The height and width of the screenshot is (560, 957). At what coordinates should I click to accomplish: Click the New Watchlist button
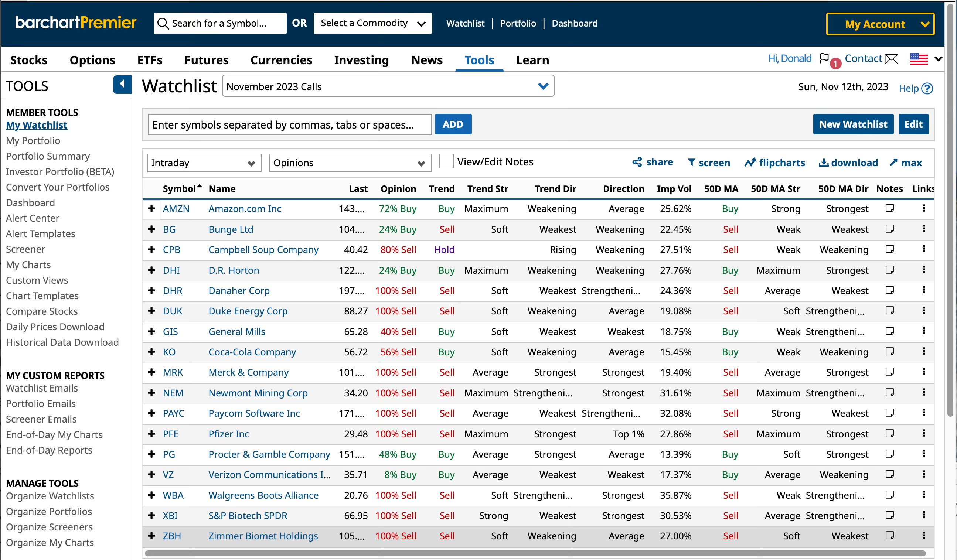[x=853, y=124]
